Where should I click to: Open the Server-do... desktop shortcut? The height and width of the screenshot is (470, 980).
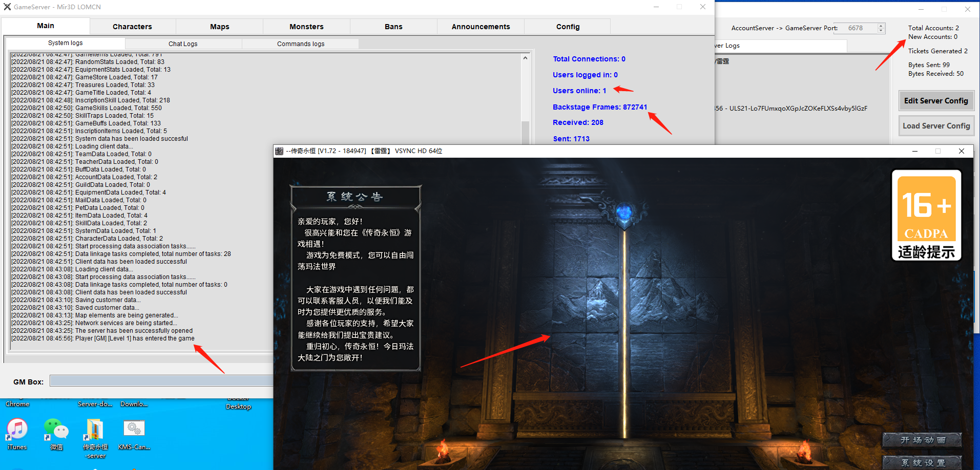pos(95,404)
